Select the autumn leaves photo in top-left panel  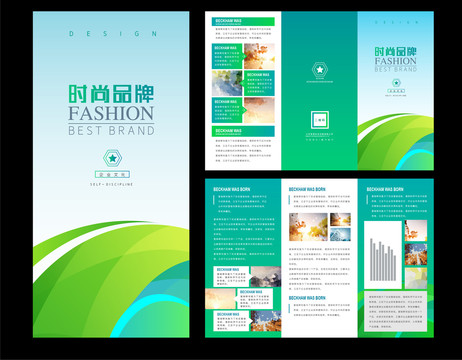[259, 56]
